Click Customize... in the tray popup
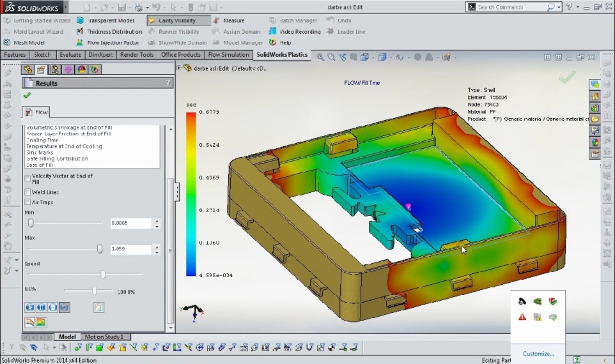 538,354
